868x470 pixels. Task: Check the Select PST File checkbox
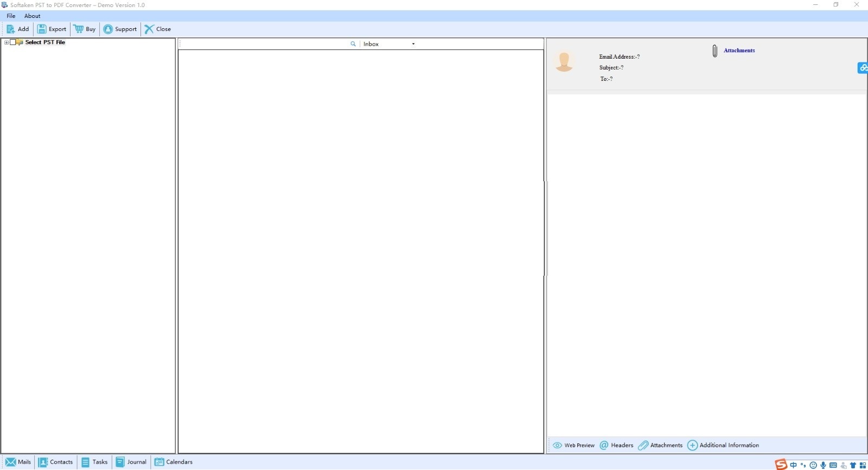coord(13,42)
